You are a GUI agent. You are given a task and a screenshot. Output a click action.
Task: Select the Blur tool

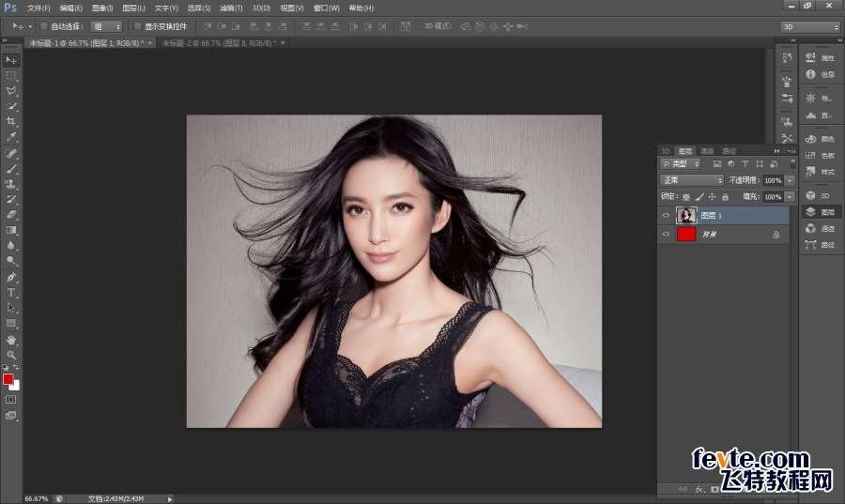[x=10, y=246]
